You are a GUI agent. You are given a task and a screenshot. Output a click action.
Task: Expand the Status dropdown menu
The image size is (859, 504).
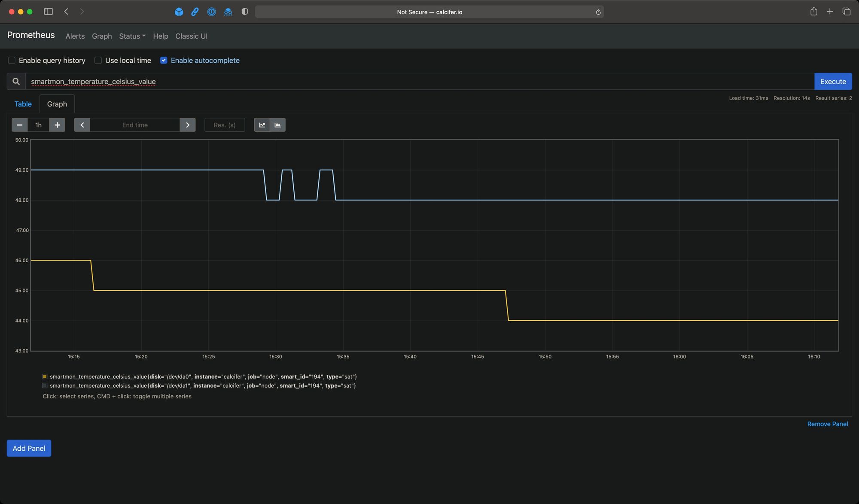(x=132, y=36)
